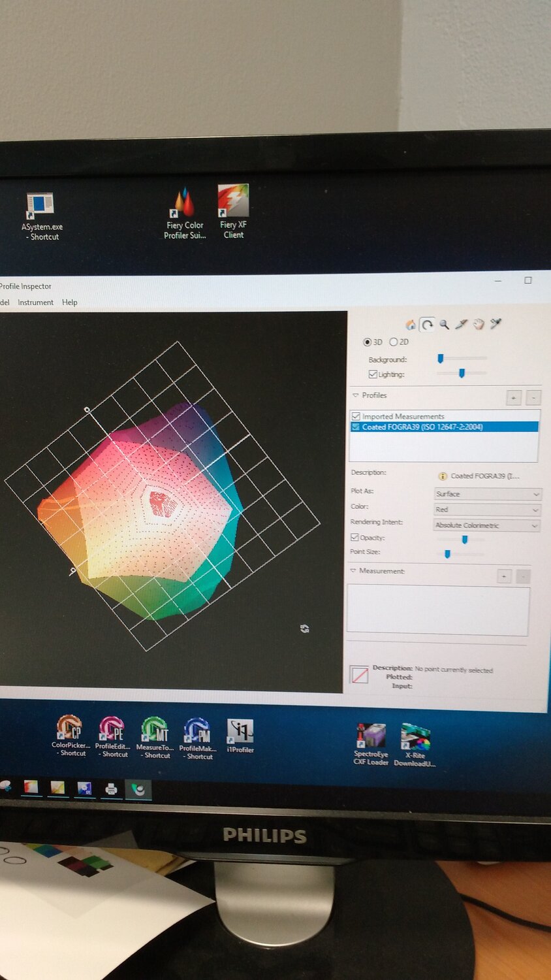Screen dimensions: 551x980
Task: Select Coated FOGRA39 row in profiles list
Action: pyautogui.click(x=445, y=427)
